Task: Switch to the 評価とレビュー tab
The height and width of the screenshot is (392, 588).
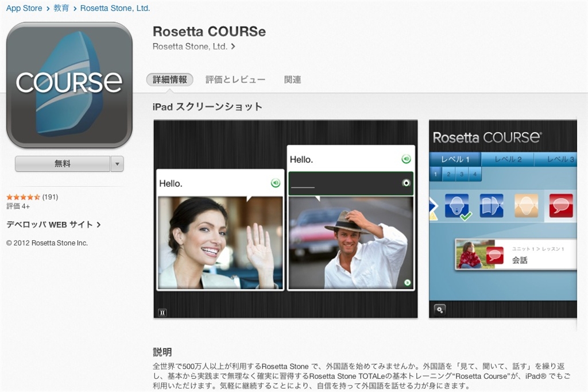Action: tap(235, 79)
